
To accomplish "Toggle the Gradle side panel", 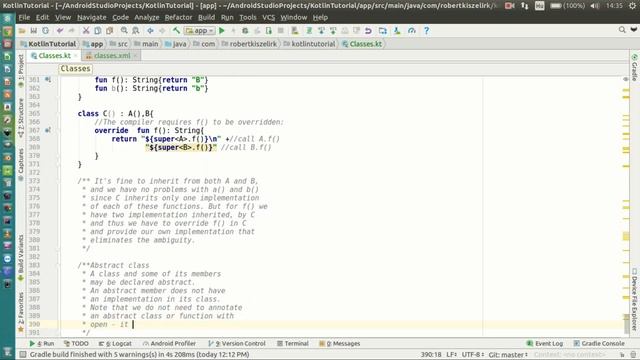I will coord(634,67).
